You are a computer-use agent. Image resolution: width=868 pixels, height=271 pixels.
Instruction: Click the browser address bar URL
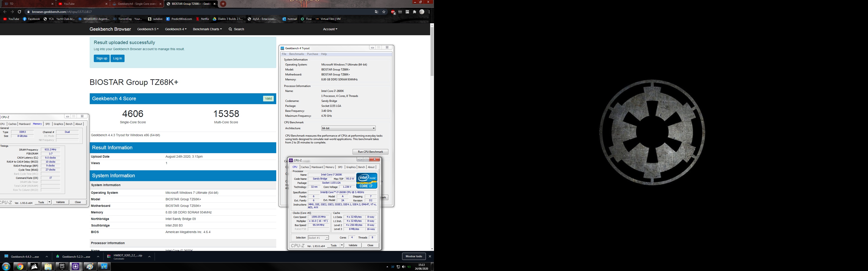[x=62, y=12]
